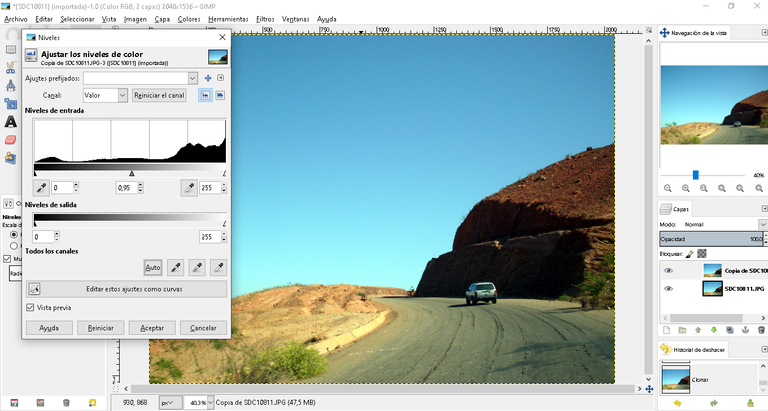Viewport: 768px width, 411px height.
Task: Anchor the floating layer icon
Action: tap(745, 330)
